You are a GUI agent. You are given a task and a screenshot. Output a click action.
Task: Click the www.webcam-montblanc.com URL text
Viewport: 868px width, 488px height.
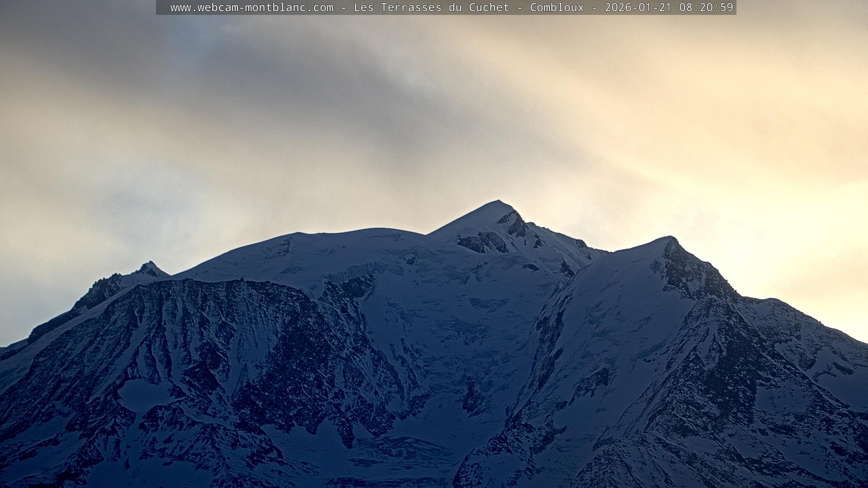[252, 7]
